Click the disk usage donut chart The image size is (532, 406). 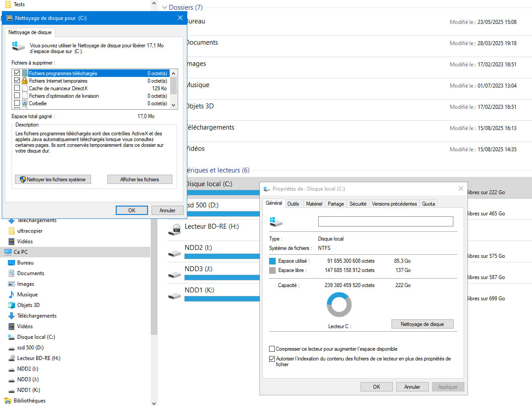tap(339, 306)
